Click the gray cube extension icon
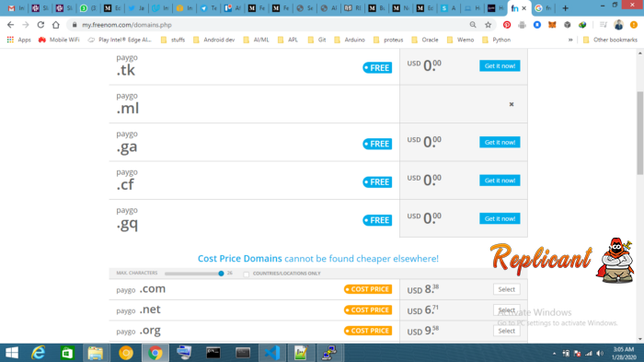Viewport: 644px width, 362px height. coord(568,25)
